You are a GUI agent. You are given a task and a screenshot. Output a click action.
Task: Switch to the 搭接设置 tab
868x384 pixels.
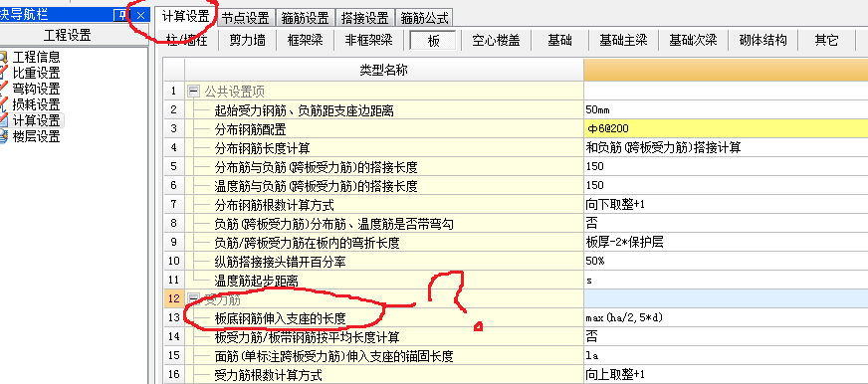coord(364,18)
